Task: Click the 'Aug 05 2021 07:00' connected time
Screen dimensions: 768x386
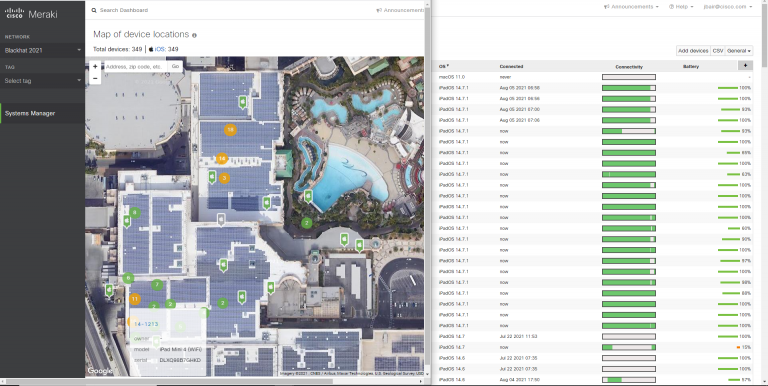Action: click(x=520, y=109)
